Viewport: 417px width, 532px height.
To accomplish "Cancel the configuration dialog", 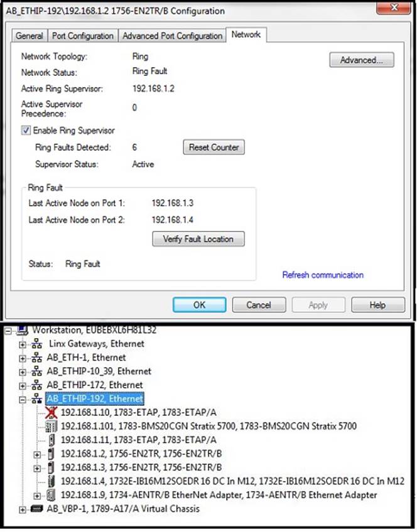I will 259,305.
